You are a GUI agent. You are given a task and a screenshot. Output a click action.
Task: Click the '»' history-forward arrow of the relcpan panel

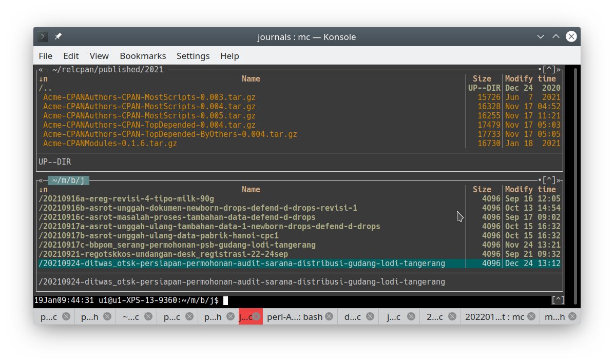pyautogui.click(x=559, y=70)
